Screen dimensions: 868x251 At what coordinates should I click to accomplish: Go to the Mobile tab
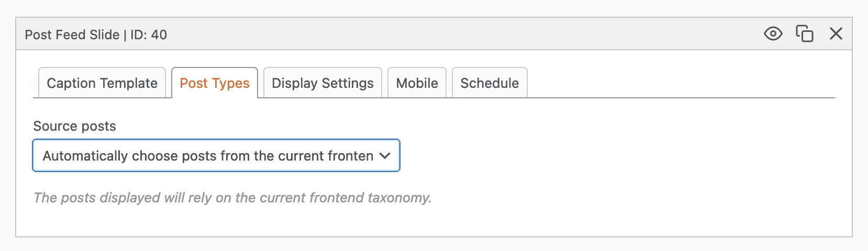[417, 83]
